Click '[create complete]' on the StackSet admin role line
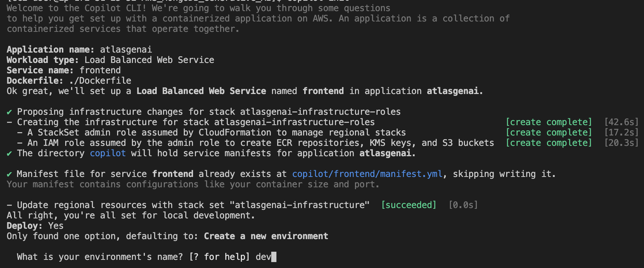The height and width of the screenshot is (268, 644). tap(549, 133)
